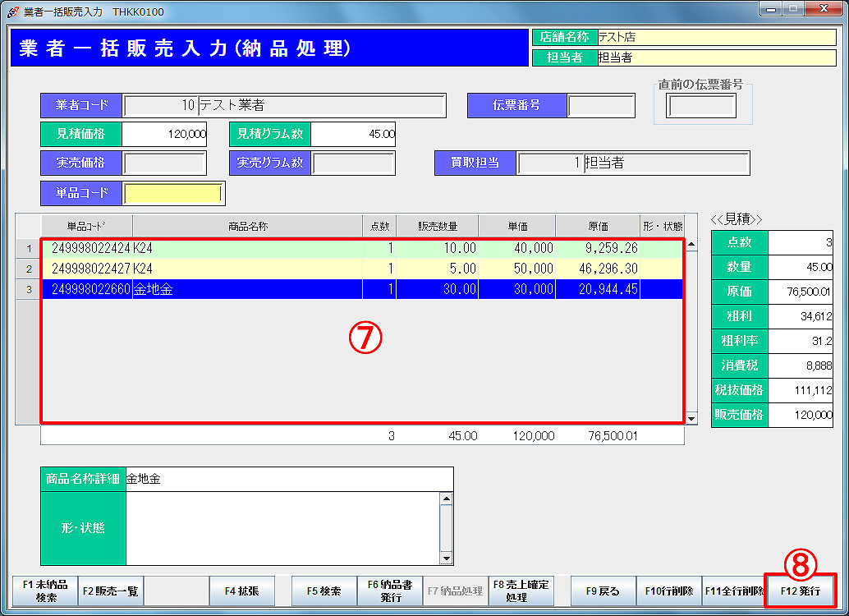
Task: Click the 見積価格 field showing 120,000
Action: tap(164, 135)
